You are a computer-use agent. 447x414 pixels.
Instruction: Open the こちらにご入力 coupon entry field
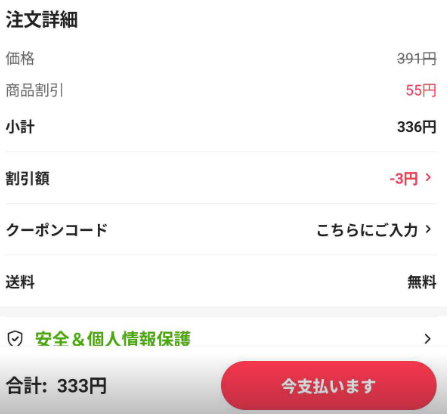click(x=367, y=230)
